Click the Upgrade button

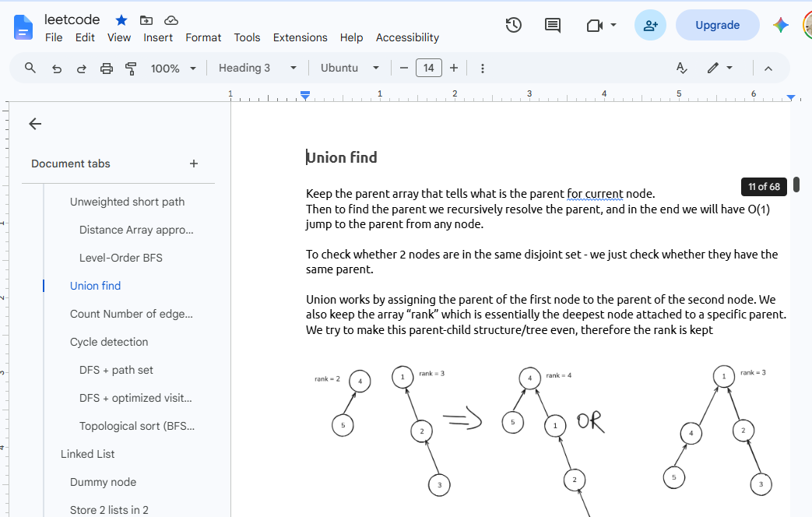717,25
